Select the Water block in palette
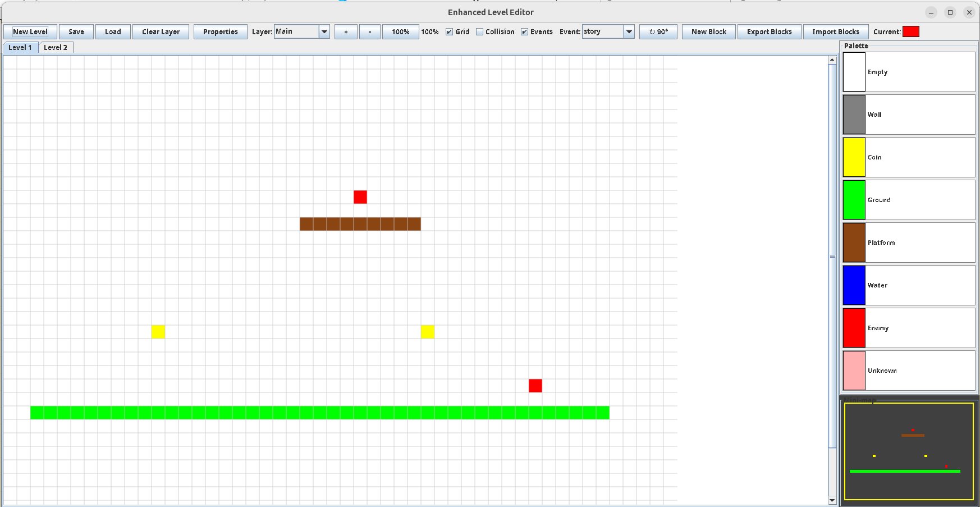Viewport: 980px width, 507px height. tap(909, 285)
